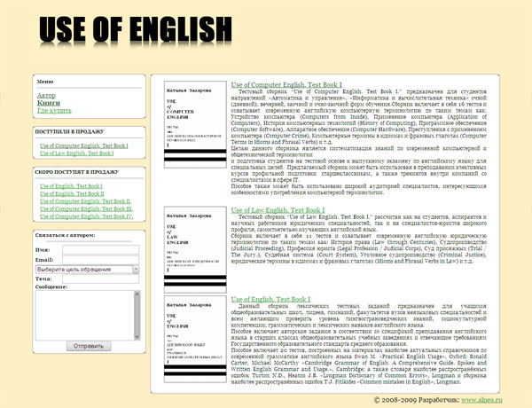Open Use of Computer English Test Book IV link

tap(87, 216)
